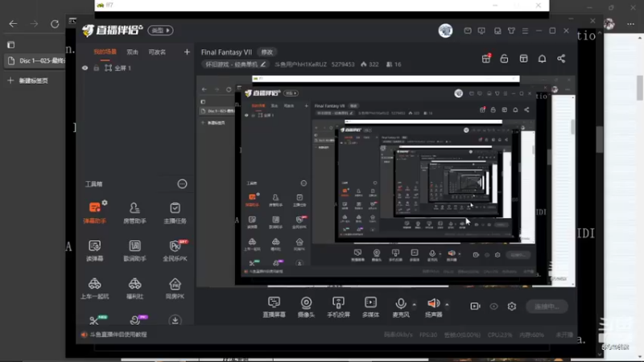Image resolution: width=644 pixels, height=362 pixels.
Task: Toggle lock on 全屏 1 source
Action: tap(97, 68)
